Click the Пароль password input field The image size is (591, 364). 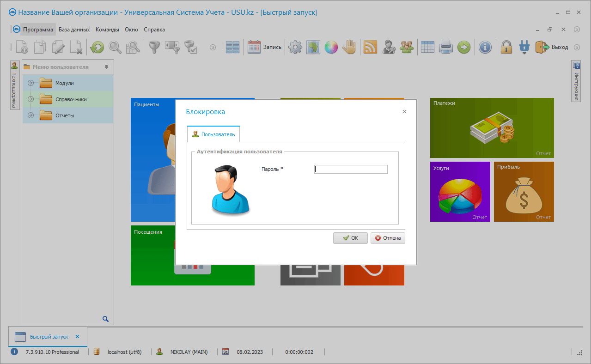(351, 170)
